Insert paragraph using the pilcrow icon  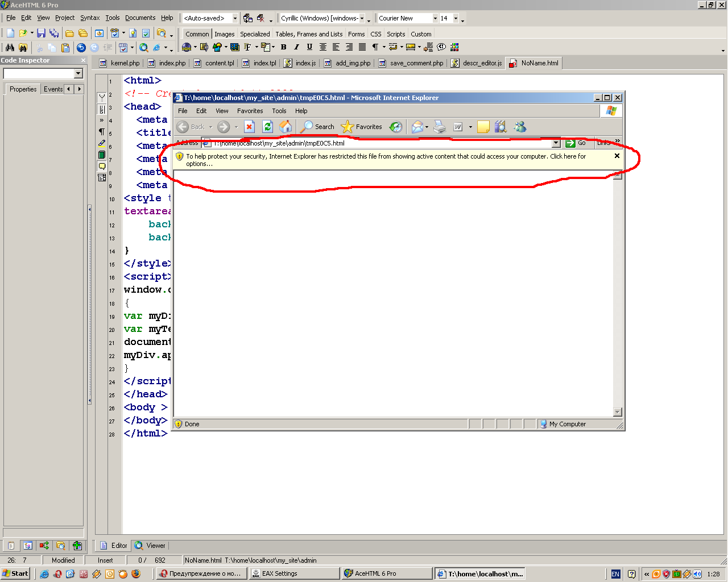tap(375, 47)
